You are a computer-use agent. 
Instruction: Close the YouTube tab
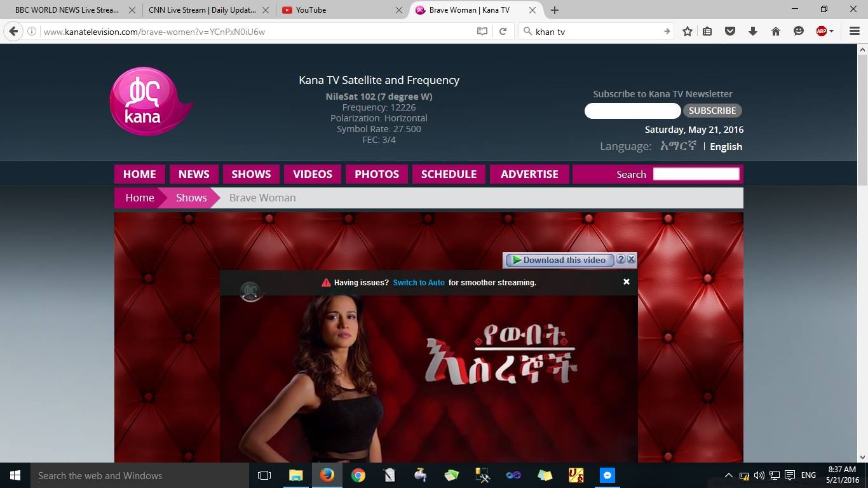pyautogui.click(x=399, y=10)
